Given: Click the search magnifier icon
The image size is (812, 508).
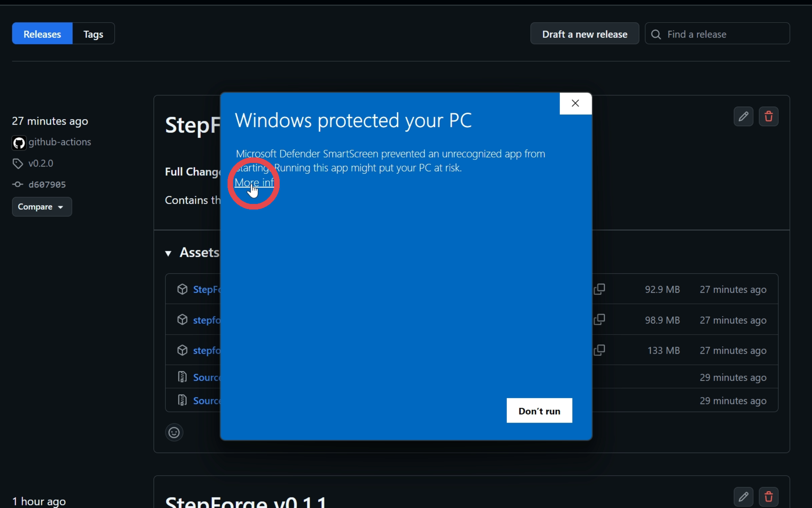Looking at the screenshot, I should (656, 34).
